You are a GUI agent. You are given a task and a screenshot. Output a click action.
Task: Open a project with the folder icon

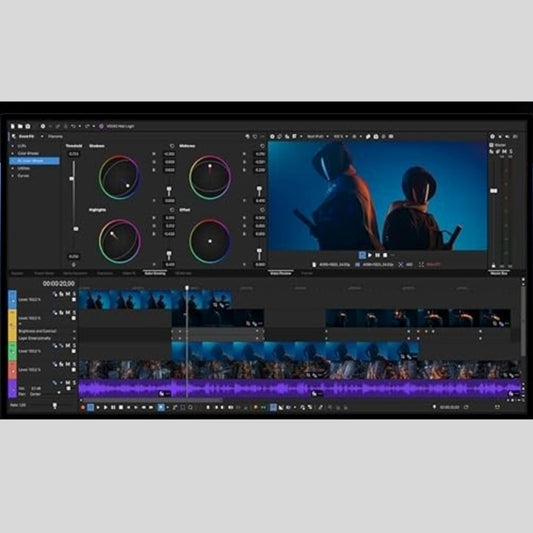pos(20,126)
